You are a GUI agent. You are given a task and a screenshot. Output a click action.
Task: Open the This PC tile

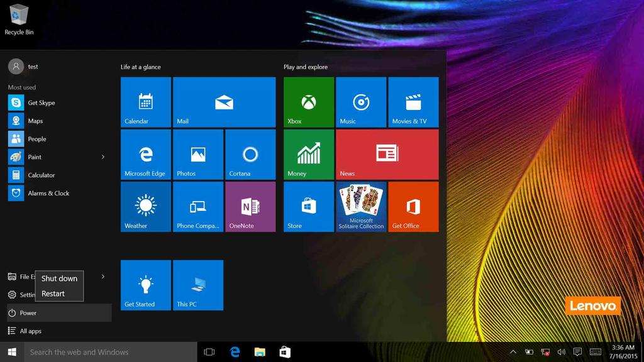pos(198,285)
